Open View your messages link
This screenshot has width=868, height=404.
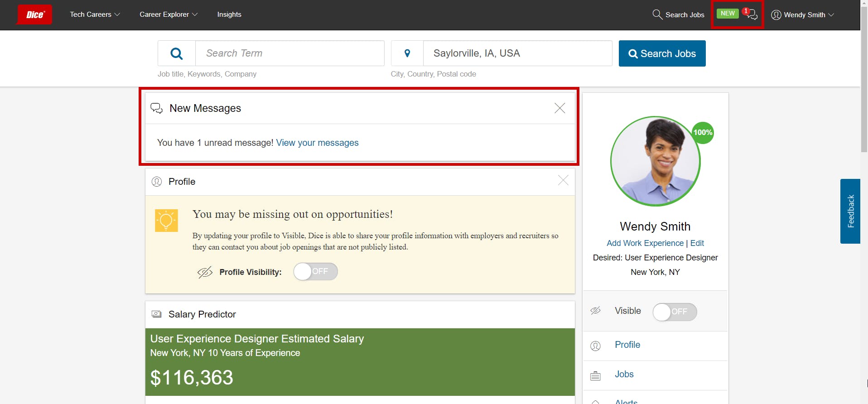(317, 143)
